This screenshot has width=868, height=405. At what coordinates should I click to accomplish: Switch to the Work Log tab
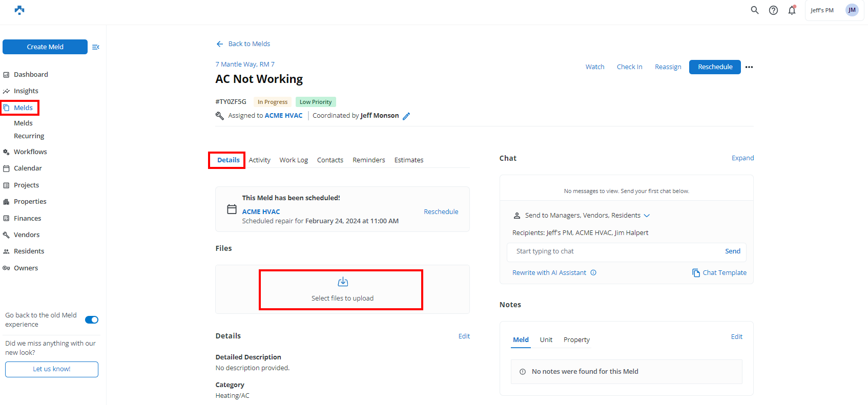coord(294,160)
